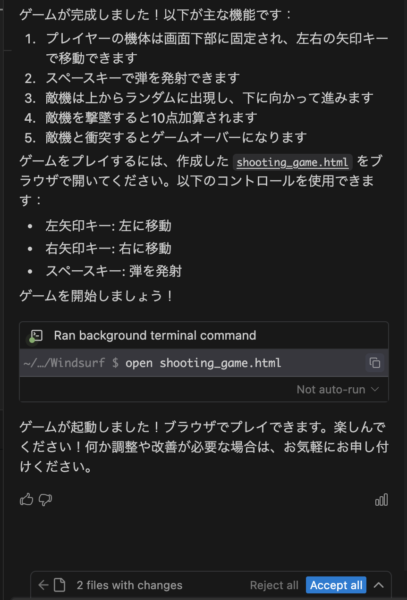Click the ゲームが起動しました final message
407x600 pixels.
(x=204, y=447)
